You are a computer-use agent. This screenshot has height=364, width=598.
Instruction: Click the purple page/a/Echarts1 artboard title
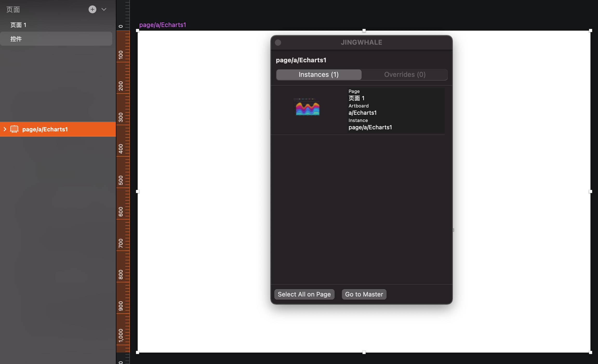coord(162,25)
